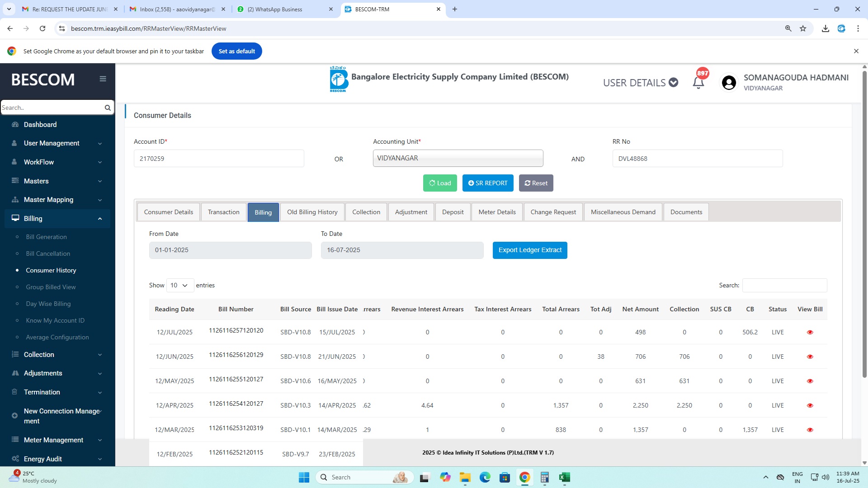Click the SR REPORT button

[x=488, y=183]
